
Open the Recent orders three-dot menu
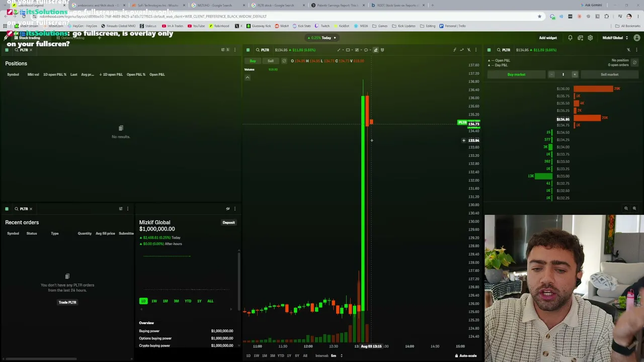click(x=127, y=209)
